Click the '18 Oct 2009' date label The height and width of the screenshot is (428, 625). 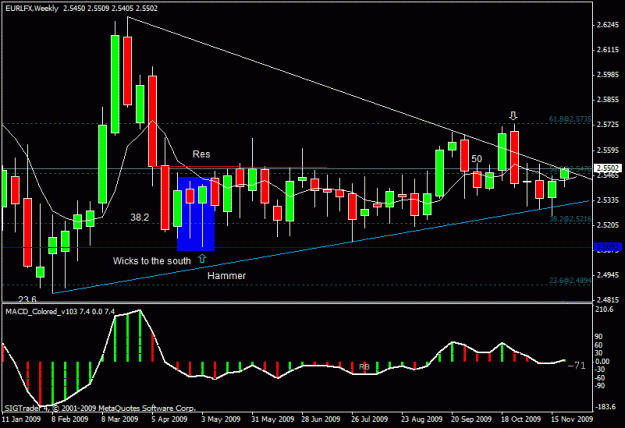coord(521,419)
